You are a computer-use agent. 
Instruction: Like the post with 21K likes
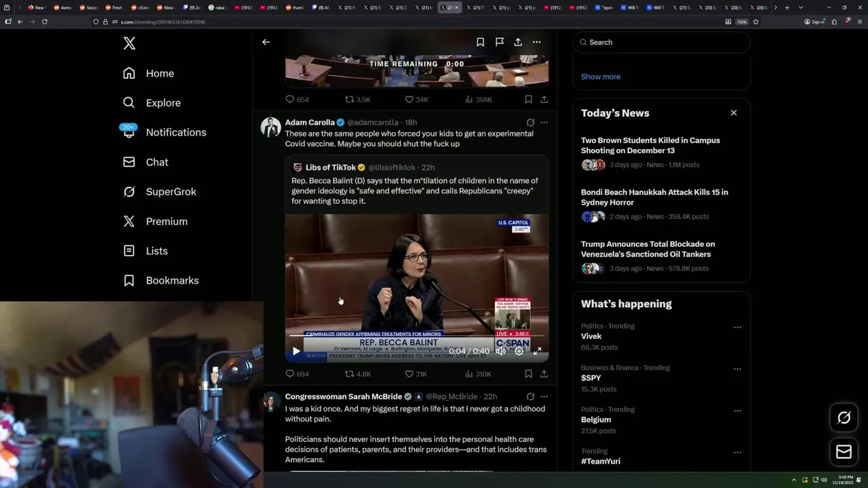pyautogui.click(x=416, y=374)
